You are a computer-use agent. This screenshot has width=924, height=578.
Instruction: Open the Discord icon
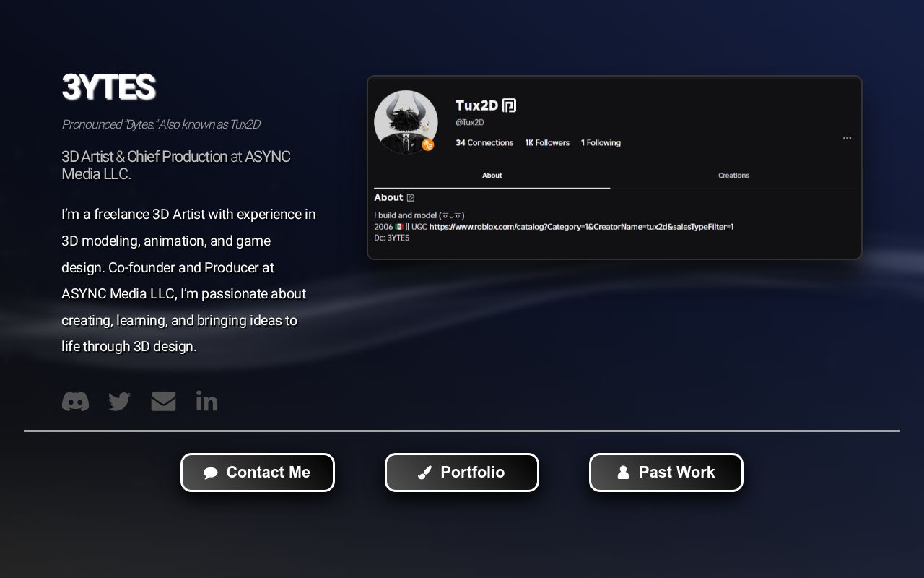pyautogui.click(x=75, y=401)
